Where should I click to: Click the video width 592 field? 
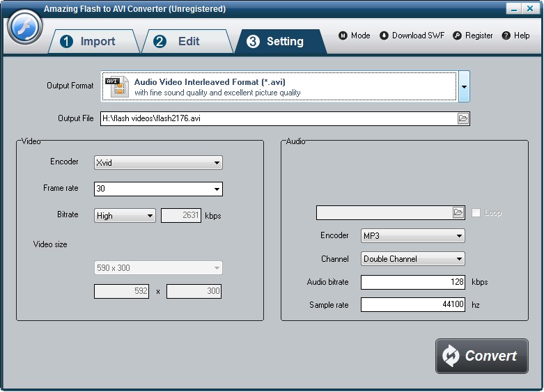click(121, 291)
